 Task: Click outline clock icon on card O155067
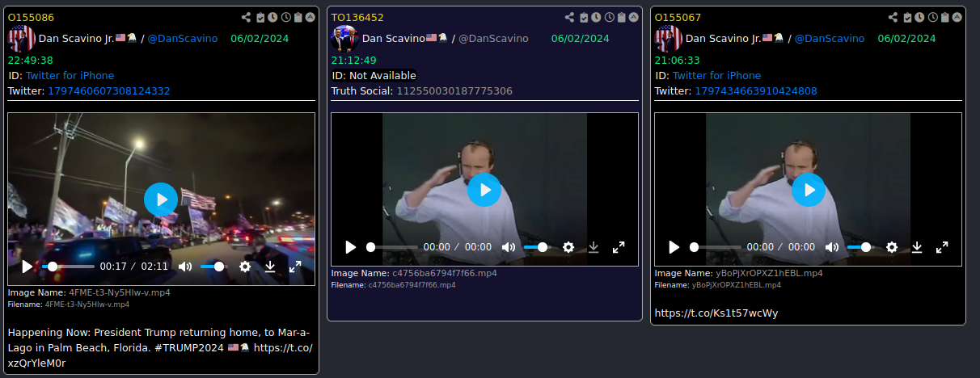pos(932,17)
